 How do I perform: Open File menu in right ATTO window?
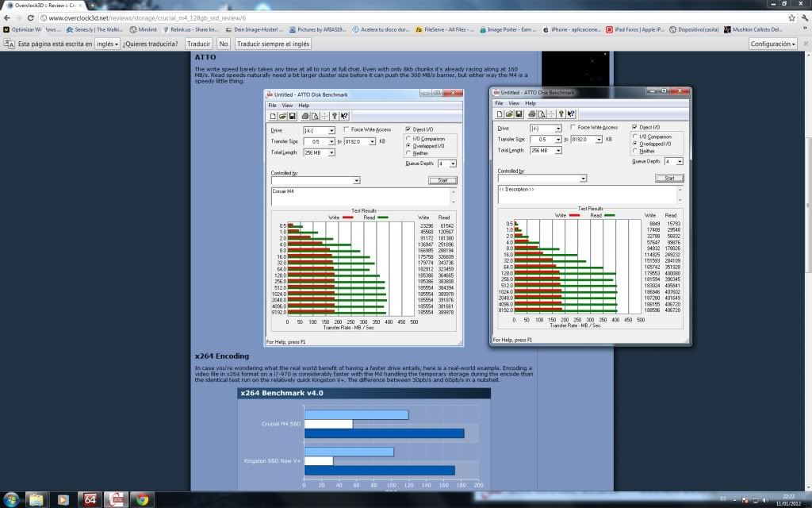(499, 103)
